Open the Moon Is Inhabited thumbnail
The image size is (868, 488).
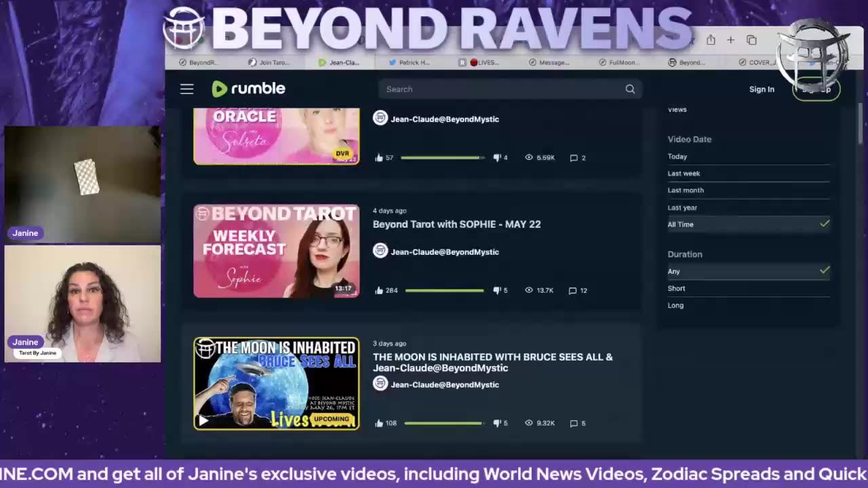click(x=277, y=384)
